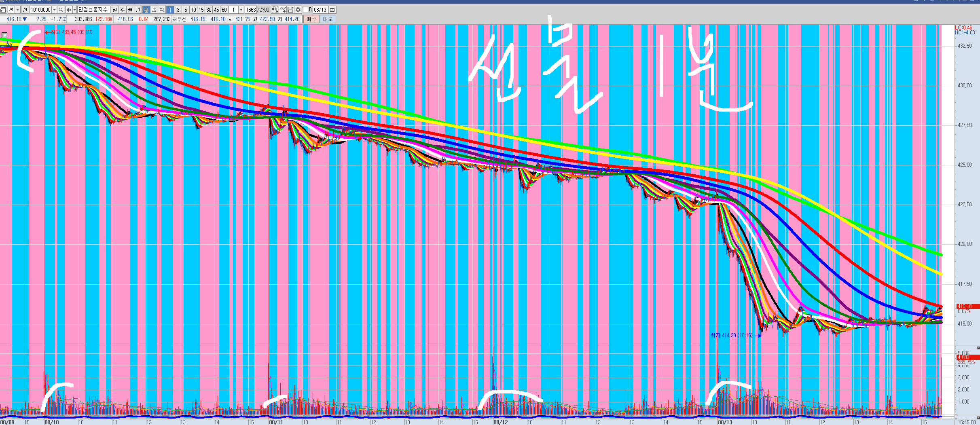Image resolution: width=980 pixels, height=425 pixels.
Task: Open the calendar date picker icon
Action: coord(332,10)
